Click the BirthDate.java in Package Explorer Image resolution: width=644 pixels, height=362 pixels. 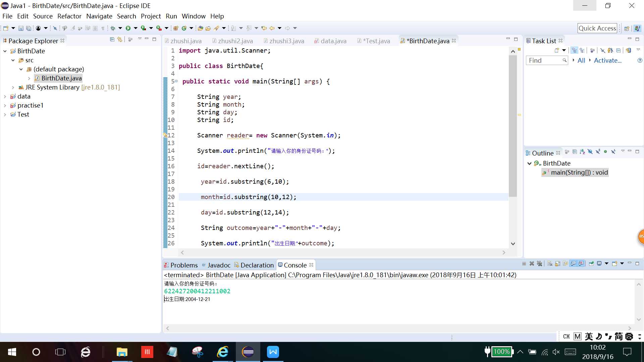pyautogui.click(x=62, y=78)
